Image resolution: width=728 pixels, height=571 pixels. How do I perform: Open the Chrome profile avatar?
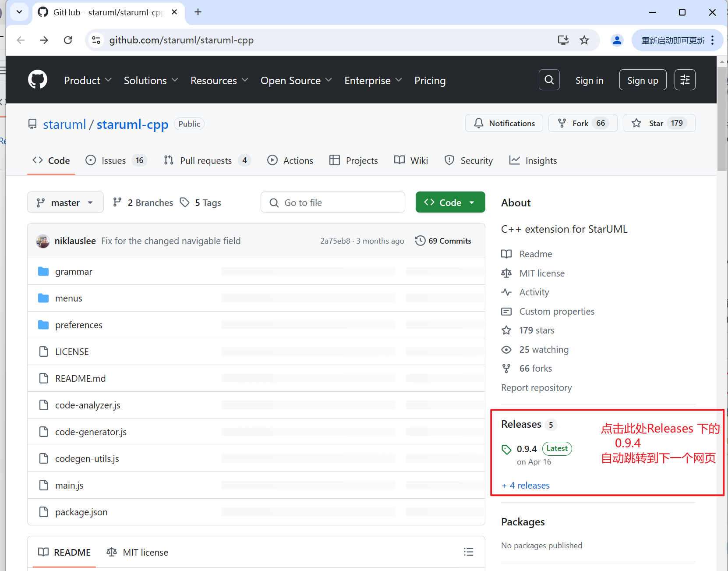click(617, 40)
